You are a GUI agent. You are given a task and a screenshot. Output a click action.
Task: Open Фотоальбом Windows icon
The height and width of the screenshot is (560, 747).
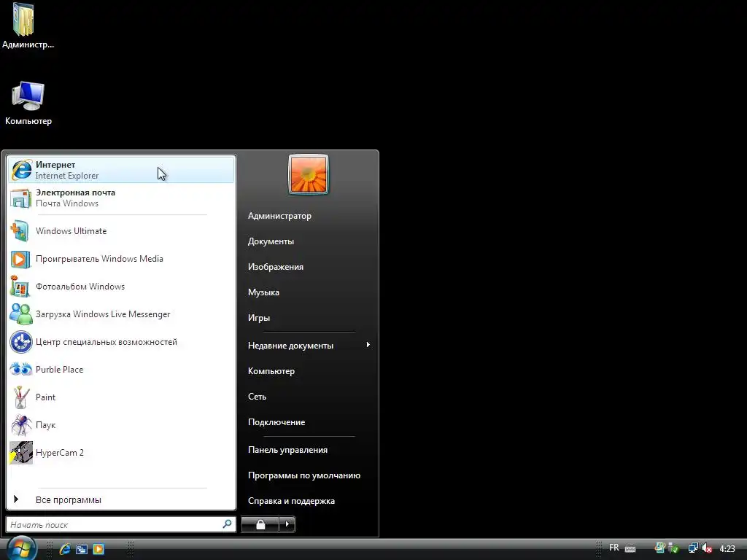click(20, 287)
